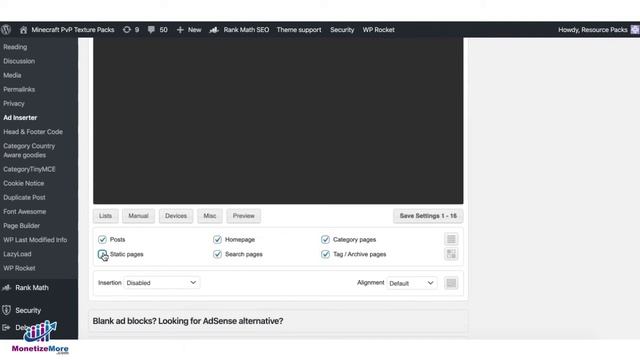Click inside the dark code editor area
This screenshot has height=360, width=640.
(278, 121)
